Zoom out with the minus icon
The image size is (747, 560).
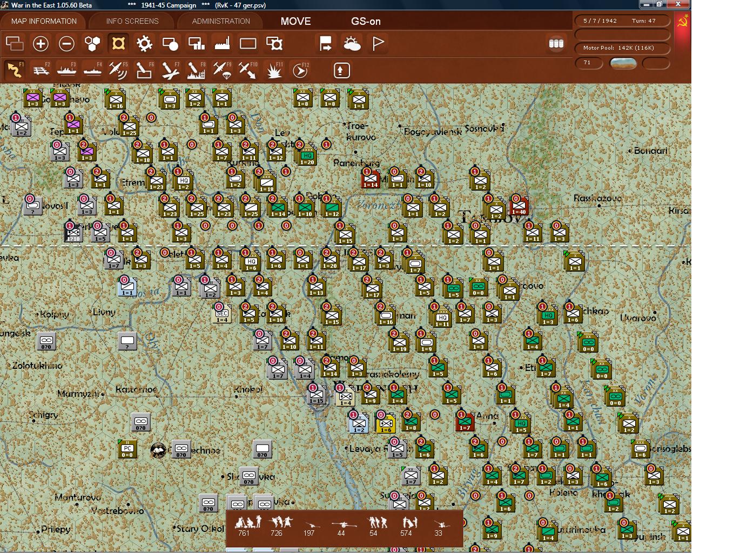coord(66,43)
